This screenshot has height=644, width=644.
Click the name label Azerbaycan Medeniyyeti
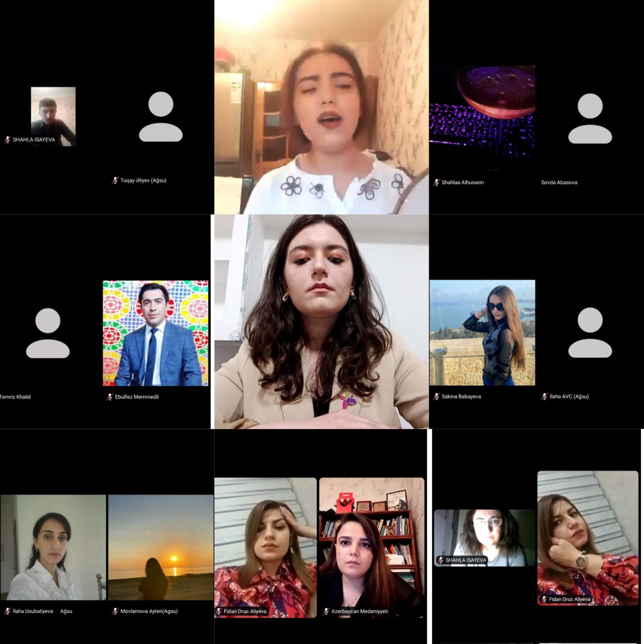tap(360, 611)
